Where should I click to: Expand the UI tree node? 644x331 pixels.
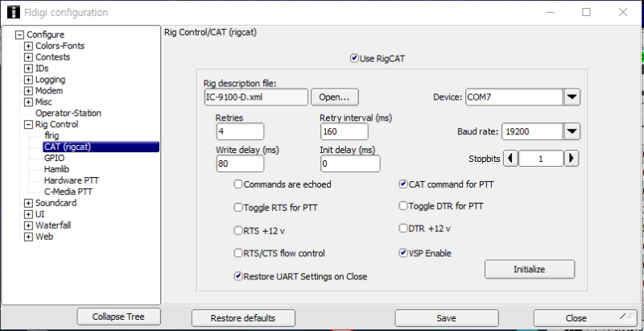pyautogui.click(x=28, y=214)
